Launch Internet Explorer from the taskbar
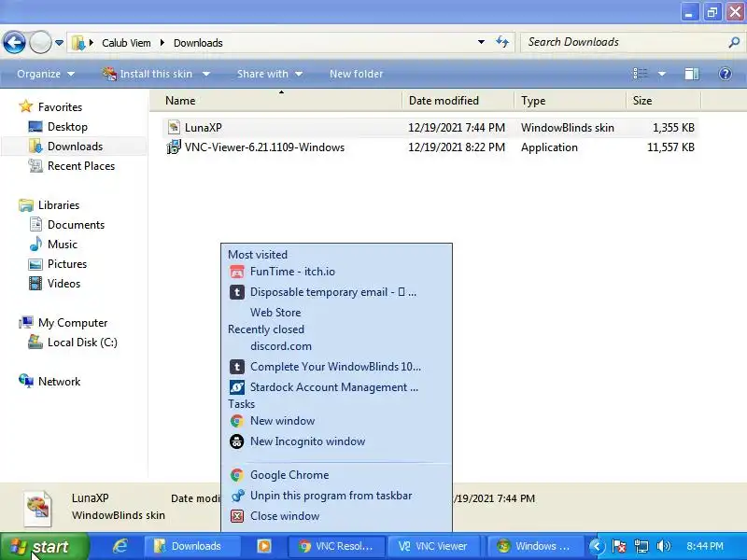Viewport: 747px width, 560px height. [x=120, y=546]
